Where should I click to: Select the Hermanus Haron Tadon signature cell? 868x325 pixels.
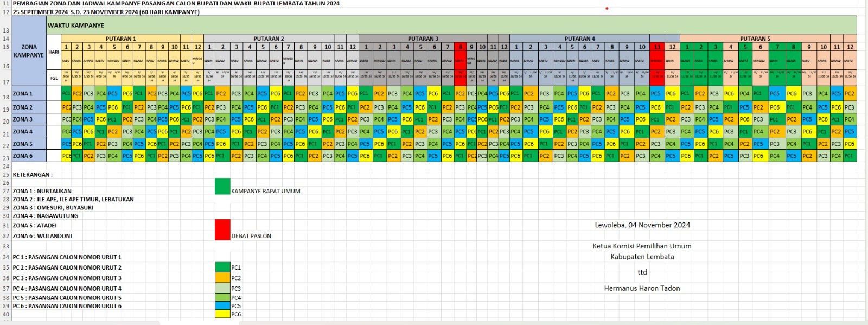[x=642, y=289]
